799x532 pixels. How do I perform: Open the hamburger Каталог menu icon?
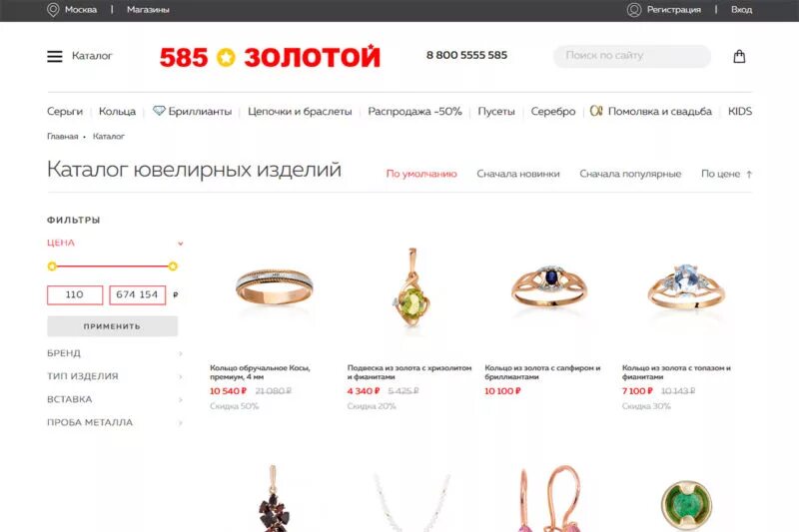[55, 56]
